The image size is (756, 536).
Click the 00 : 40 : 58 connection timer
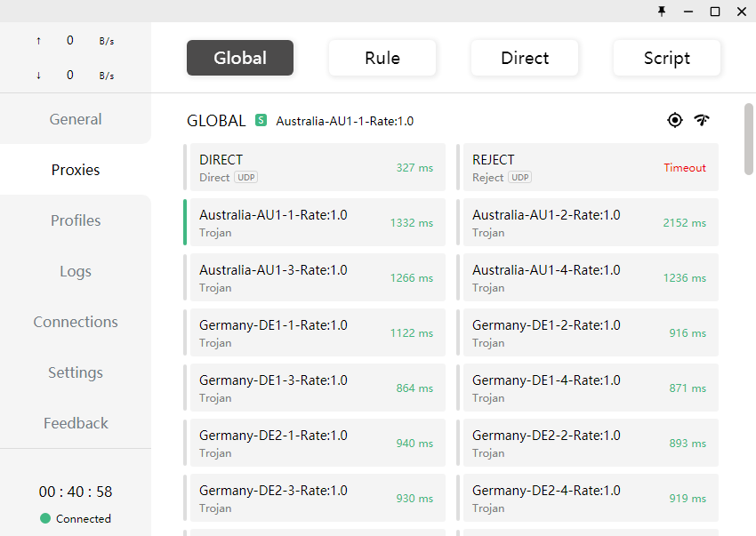(76, 492)
